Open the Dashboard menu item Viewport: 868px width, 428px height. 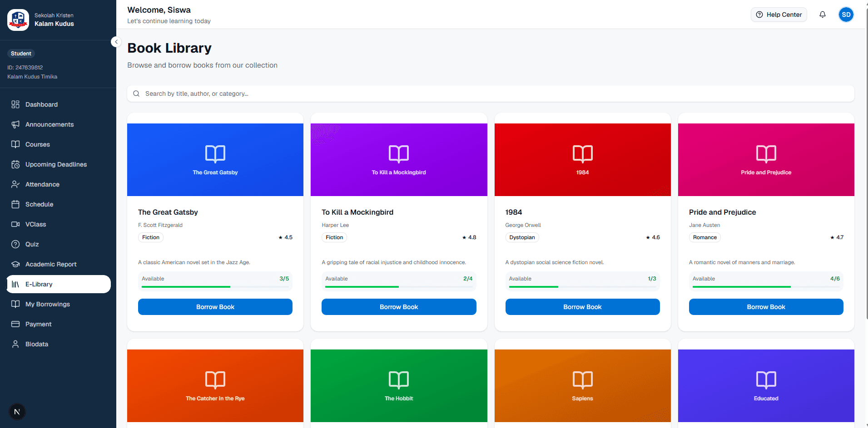click(x=59, y=104)
